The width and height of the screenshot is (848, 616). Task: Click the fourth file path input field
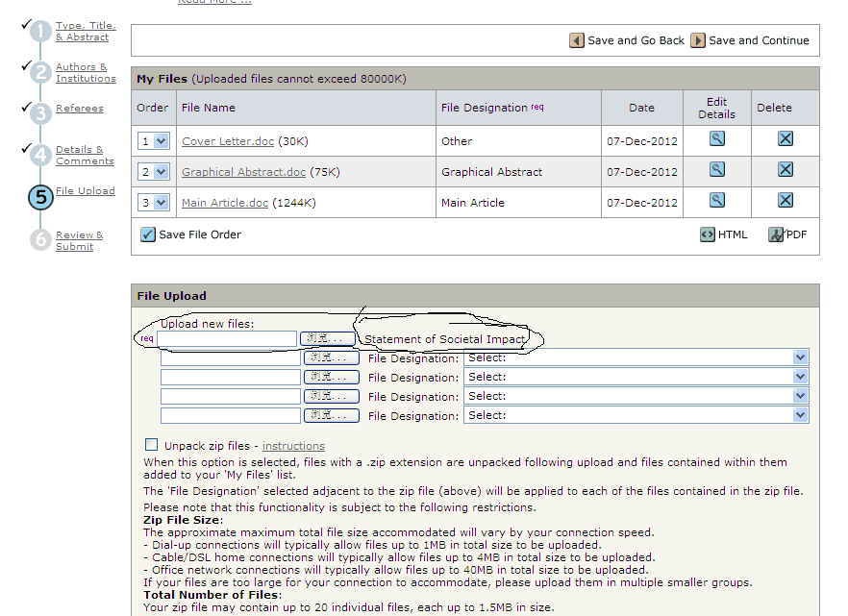pyautogui.click(x=231, y=396)
